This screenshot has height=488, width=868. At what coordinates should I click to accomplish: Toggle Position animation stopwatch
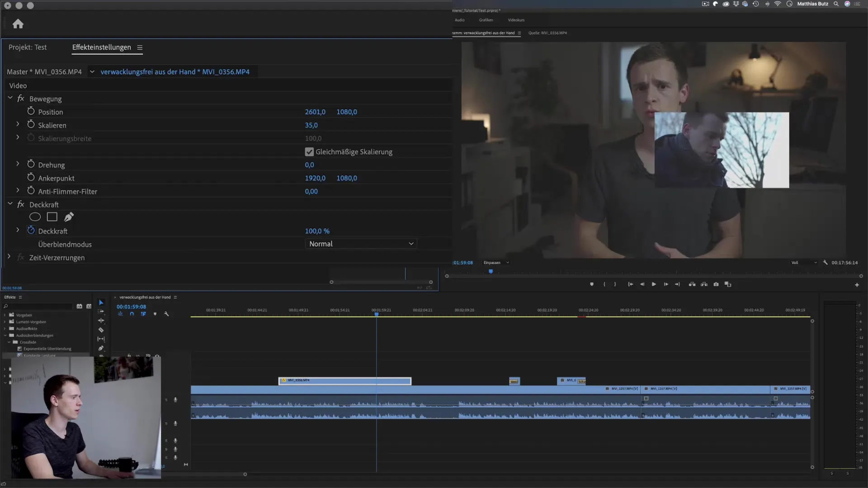pos(31,111)
